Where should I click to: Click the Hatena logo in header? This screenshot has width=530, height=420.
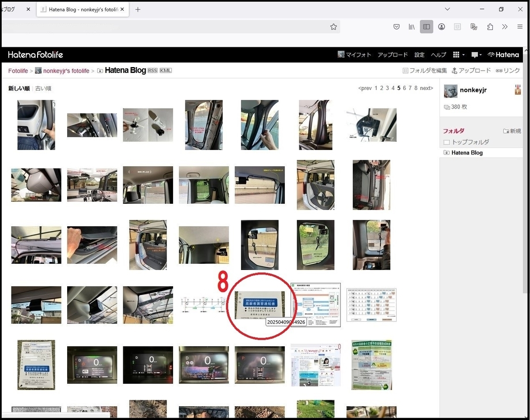[503, 55]
